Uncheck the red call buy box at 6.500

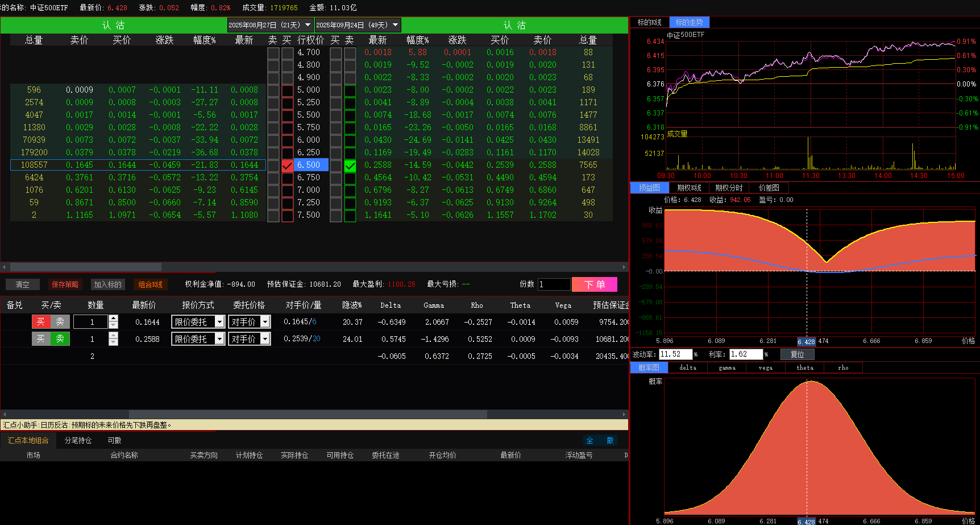click(x=288, y=166)
